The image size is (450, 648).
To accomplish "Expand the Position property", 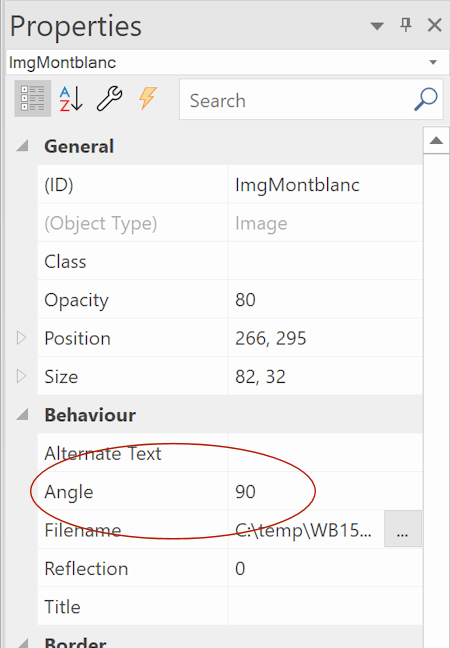I will click(21, 338).
